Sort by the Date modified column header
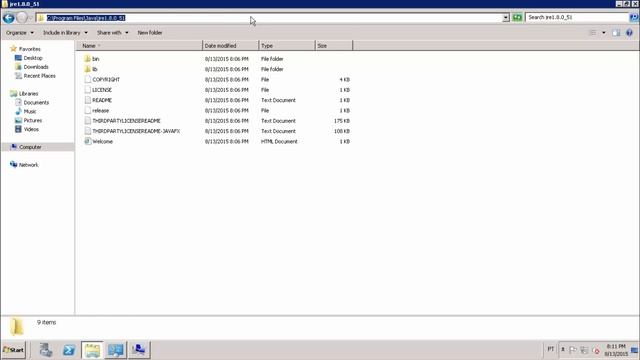The width and height of the screenshot is (640, 360). point(230,46)
